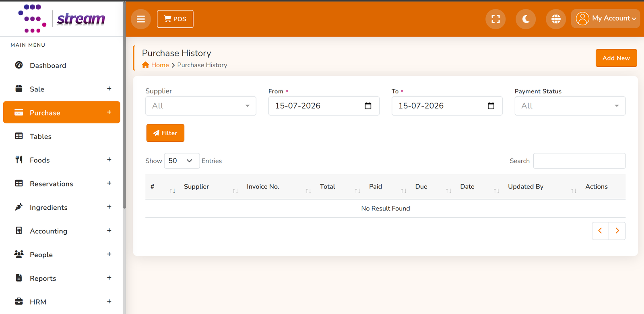This screenshot has height=314, width=644.
Task: Click the Tables grid icon
Action: pyautogui.click(x=19, y=136)
